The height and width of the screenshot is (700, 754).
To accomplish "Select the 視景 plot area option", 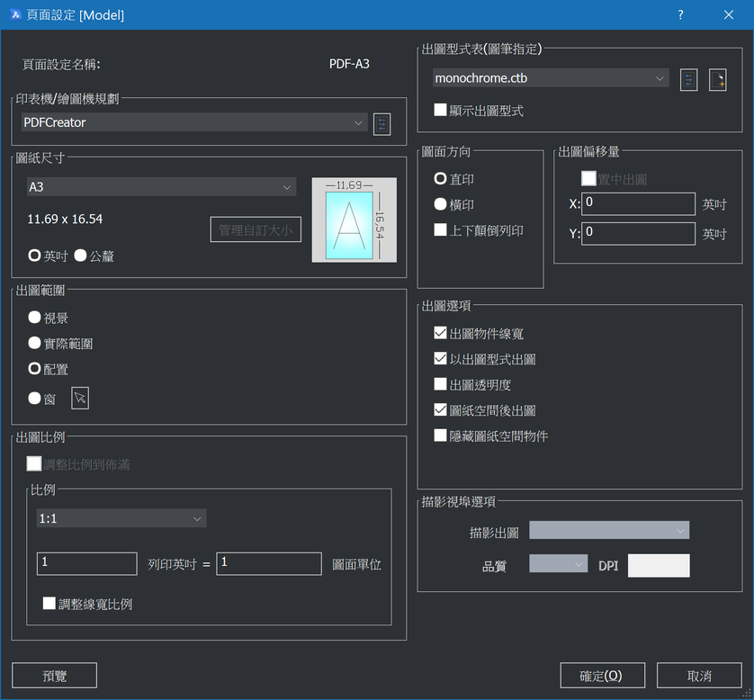I will [x=34, y=317].
